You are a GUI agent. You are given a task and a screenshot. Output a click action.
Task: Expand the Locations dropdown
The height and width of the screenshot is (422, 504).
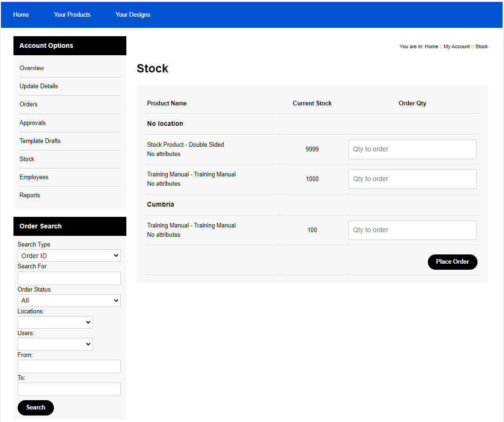(55, 323)
